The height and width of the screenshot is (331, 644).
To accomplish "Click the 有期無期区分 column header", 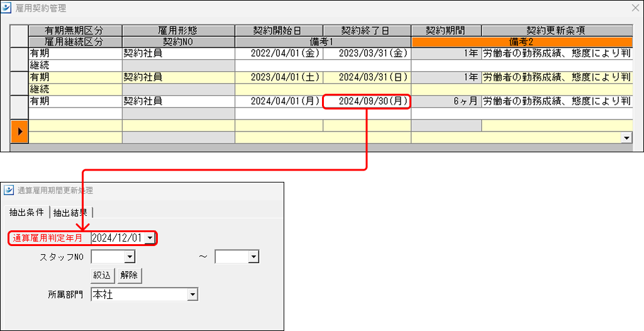I will pos(75,31).
